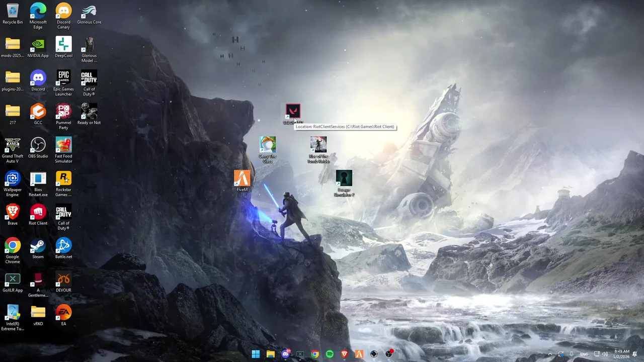Select the Pummel Party desktop shortcut
Screen dimensions: 644x362
63,117
